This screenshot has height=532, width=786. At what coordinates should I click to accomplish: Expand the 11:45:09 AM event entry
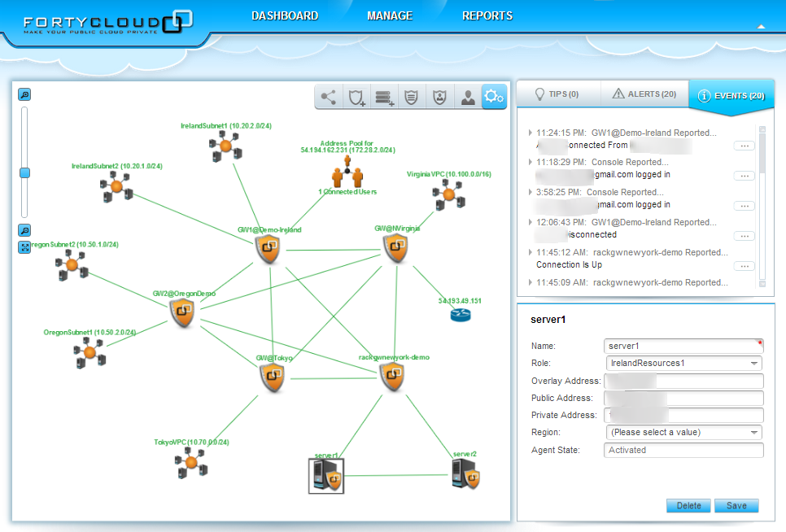[x=531, y=282]
